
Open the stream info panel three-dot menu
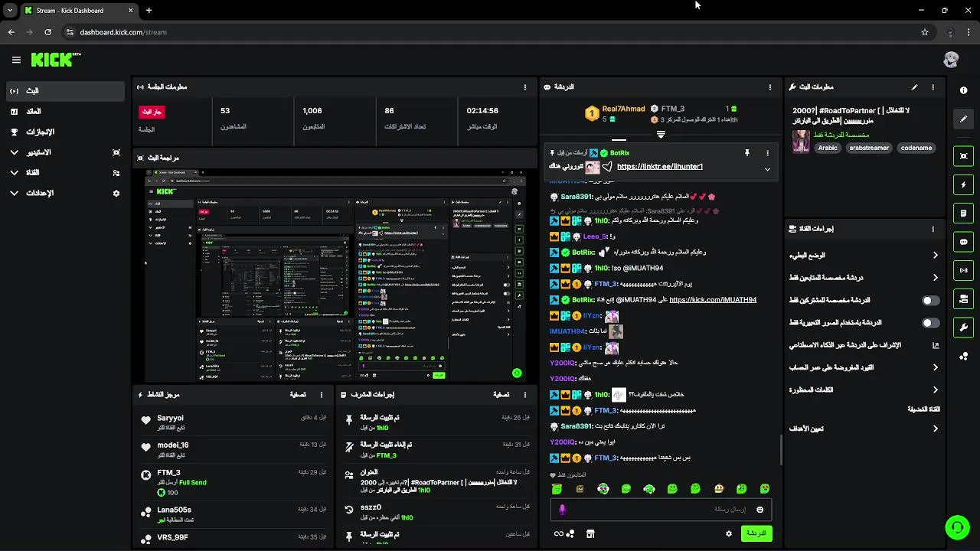point(933,87)
